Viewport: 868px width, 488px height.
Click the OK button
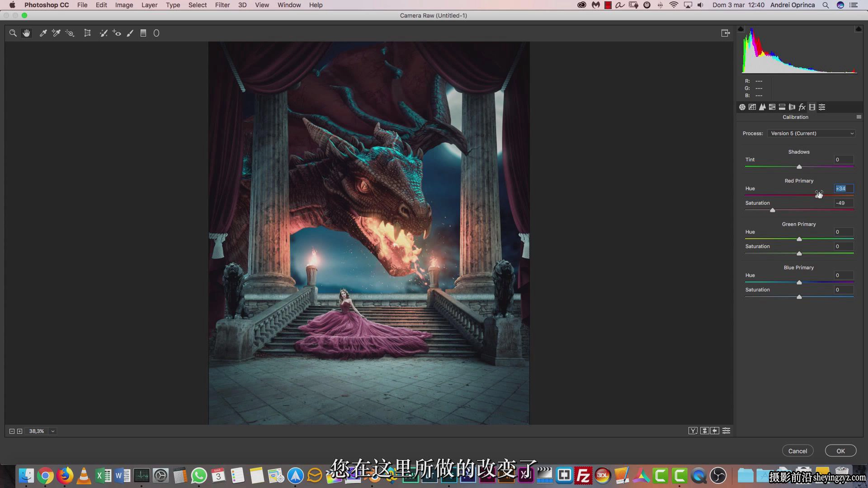[841, 451]
